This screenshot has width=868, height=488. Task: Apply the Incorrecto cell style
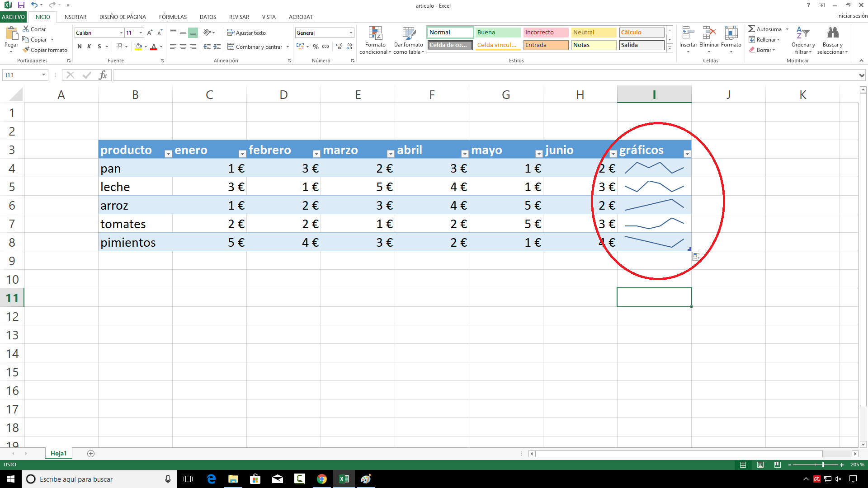pyautogui.click(x=545, y=33)
